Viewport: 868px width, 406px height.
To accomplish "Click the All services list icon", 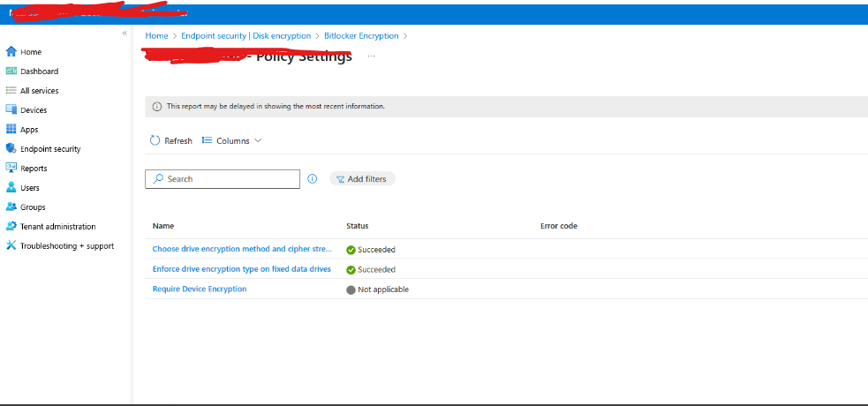I will tap(11, 90).
